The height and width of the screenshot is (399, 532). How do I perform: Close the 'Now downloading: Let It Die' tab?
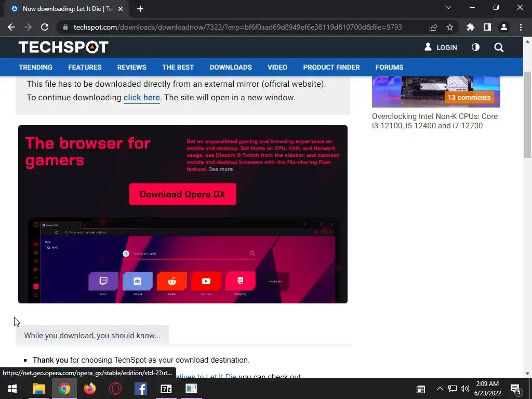(x=121, y=9)
